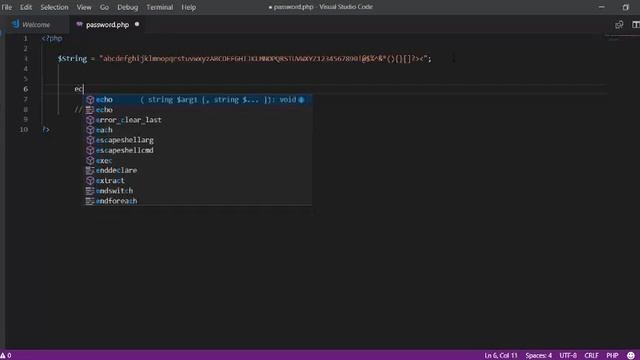Click Ln 6, Col 11 position indicator

click(x=501, y=356)
